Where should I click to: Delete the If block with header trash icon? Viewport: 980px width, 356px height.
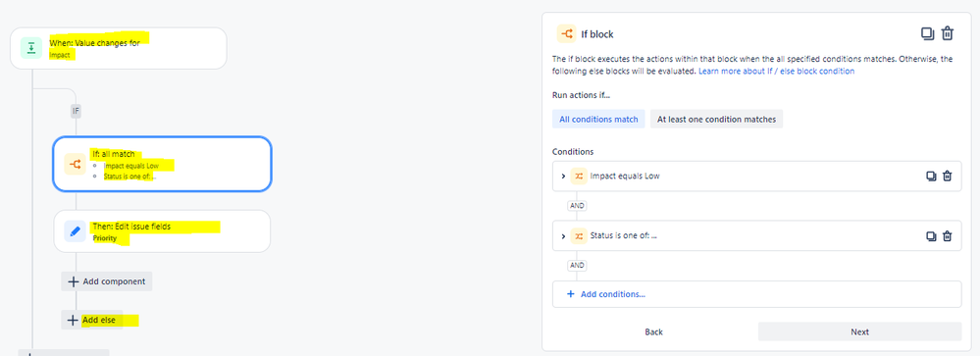click(948, 33)
